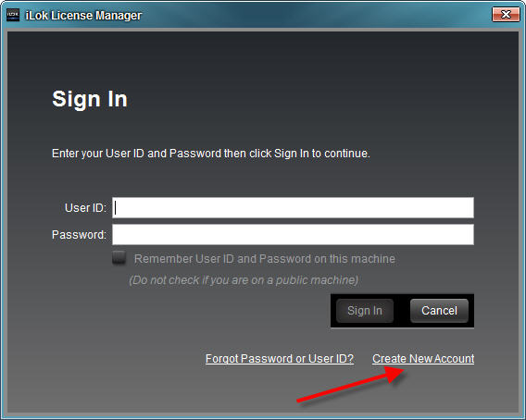Open the Forgot Password or User ID link
Image resolution: width=526 pixels, height=420 pixels.
coord(280,359)
